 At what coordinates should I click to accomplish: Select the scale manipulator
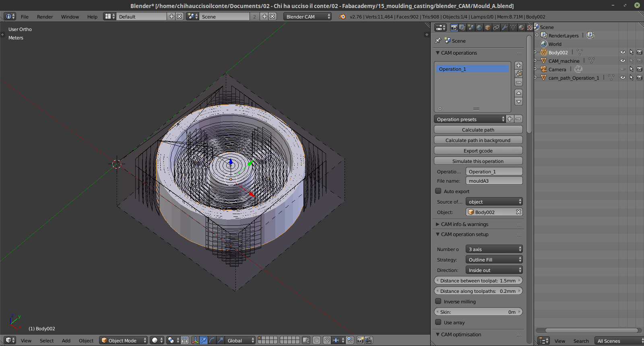221,340
